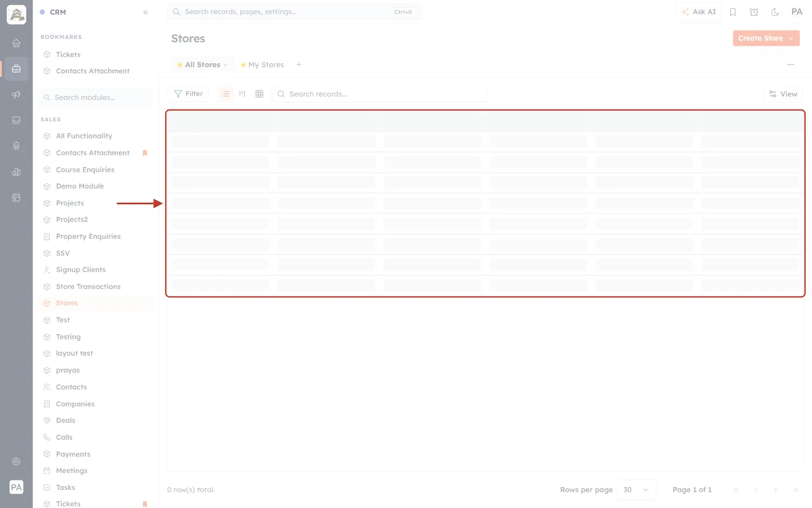The height and width of the screenshot is (508, 812).
Task: Focus the Search modules field
Action: (x=96, y=98)
